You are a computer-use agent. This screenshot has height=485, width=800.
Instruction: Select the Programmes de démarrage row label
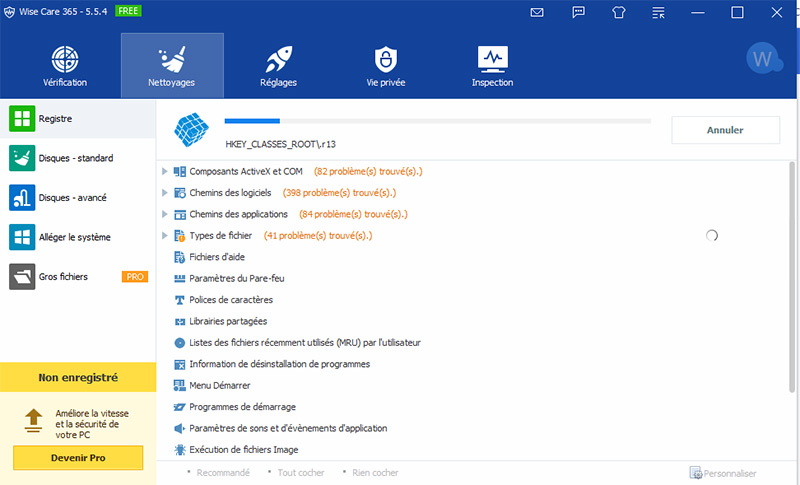click(242, 407)
